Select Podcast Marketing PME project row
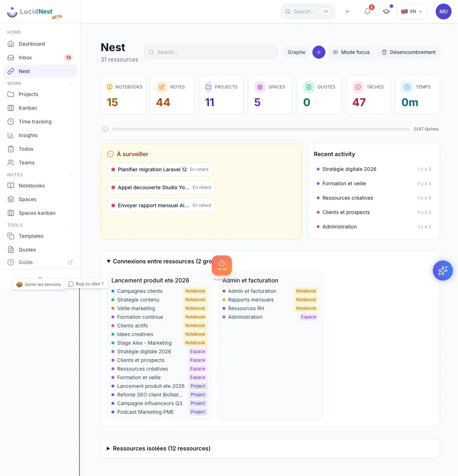 (x=159, y=412)
